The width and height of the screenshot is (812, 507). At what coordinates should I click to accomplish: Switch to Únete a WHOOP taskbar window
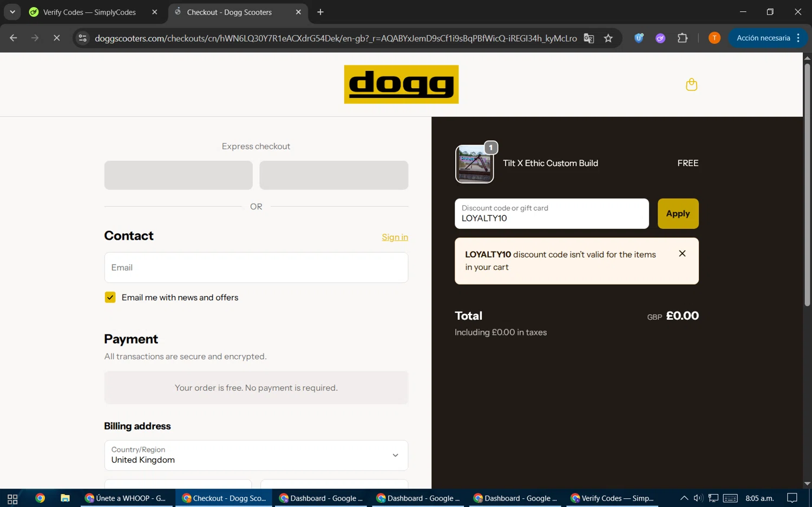pyautogui.click(x=127, y=498)
